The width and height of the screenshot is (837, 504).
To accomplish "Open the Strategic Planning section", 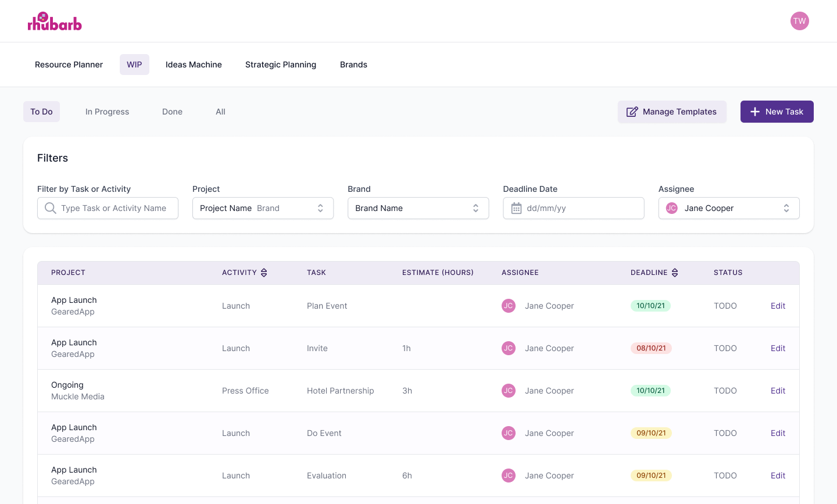I will (x=281, y=65).
